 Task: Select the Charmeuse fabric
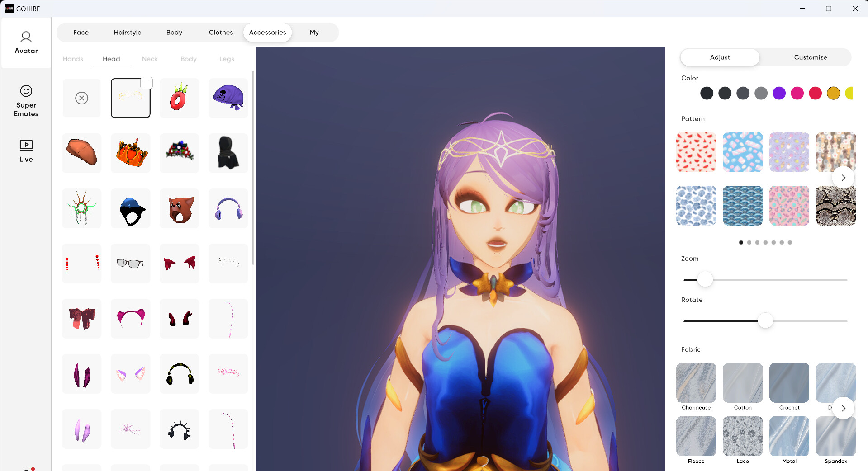click(x=696, y=383)
